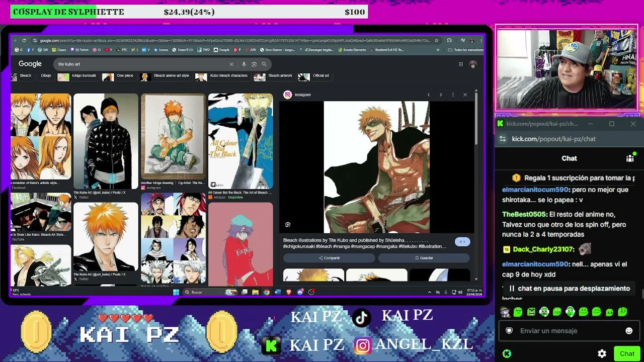644x362 pixels.
Task: Open Chrome extensions menu
Action: click(449, 40)
